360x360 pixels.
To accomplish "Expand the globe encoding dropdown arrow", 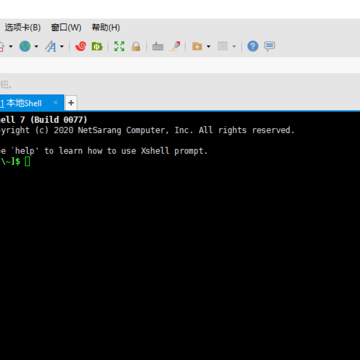I will pos(36,46).
